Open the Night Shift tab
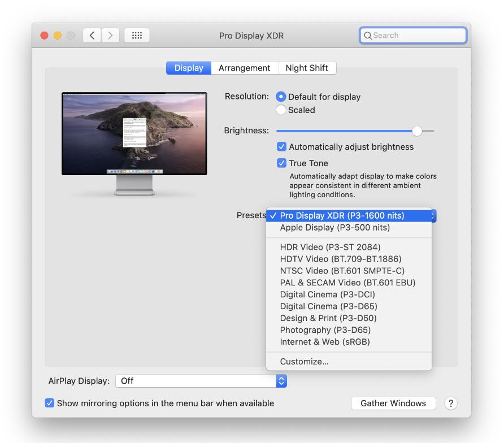This screenshot has width=504, height=443. click(307, 68)
